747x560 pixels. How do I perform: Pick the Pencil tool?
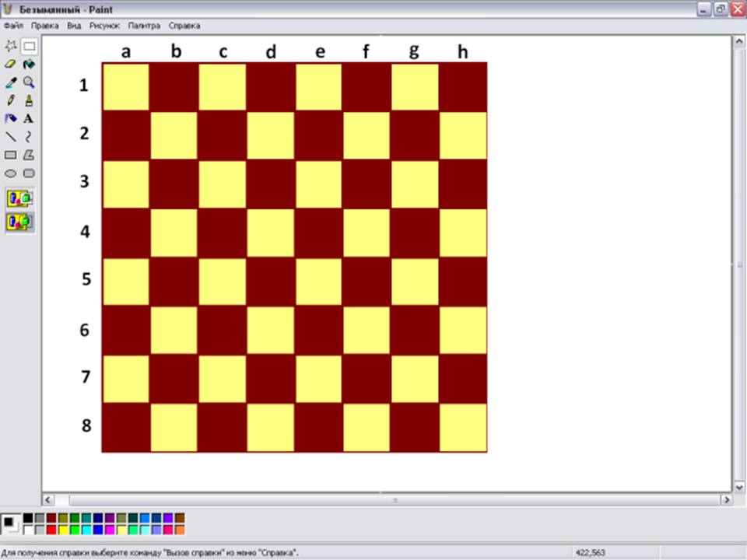pyautogui.click(x=11, y=100)
